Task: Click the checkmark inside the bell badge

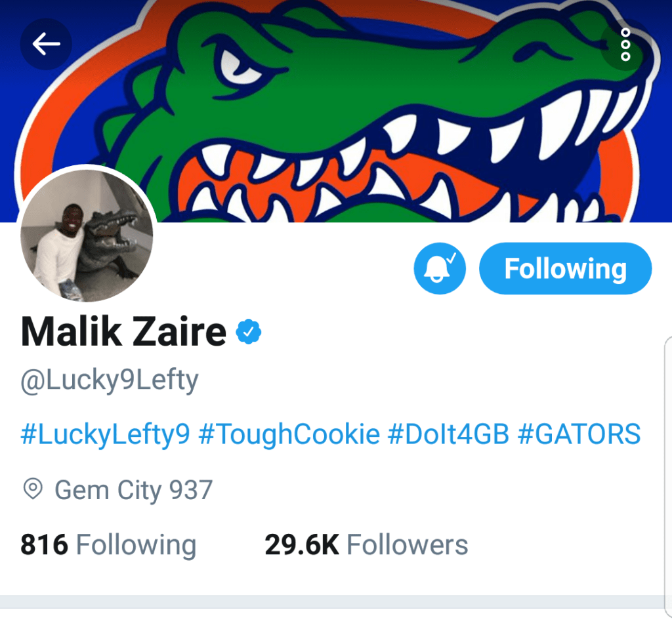Action: point(451,258)
